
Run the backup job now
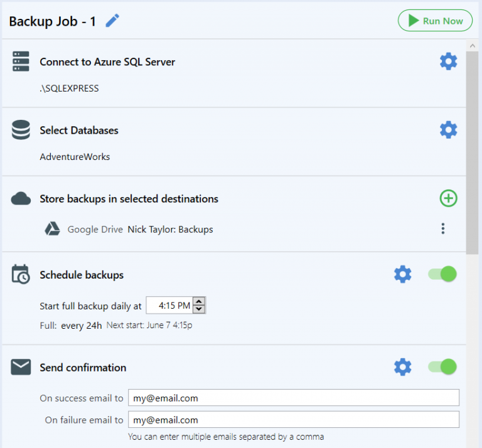(435, 21)
